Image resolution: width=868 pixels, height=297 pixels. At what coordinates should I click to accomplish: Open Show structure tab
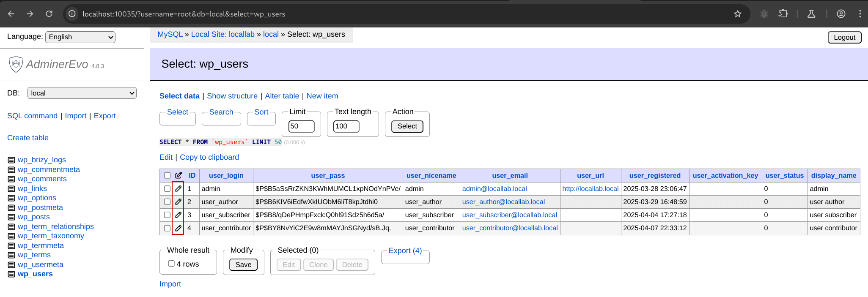point(232,96)
